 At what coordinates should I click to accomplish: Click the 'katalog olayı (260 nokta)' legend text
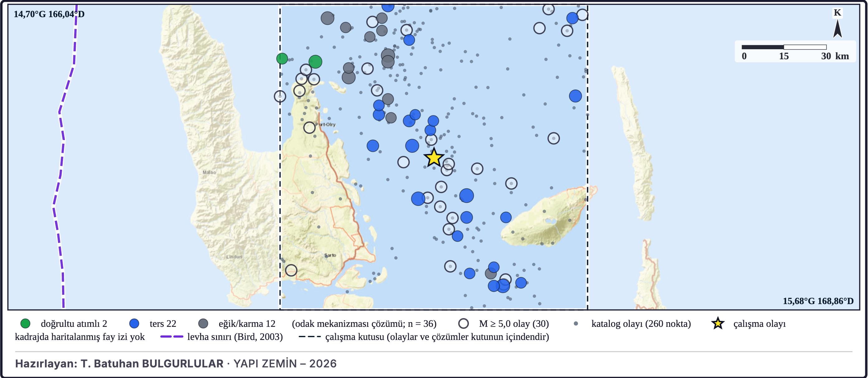click(641, 324)
